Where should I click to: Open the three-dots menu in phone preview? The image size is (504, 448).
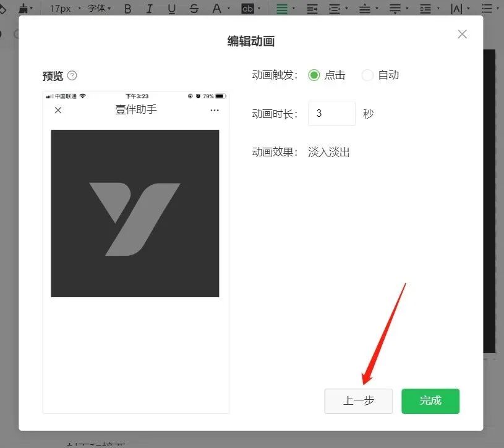[215, 110]
